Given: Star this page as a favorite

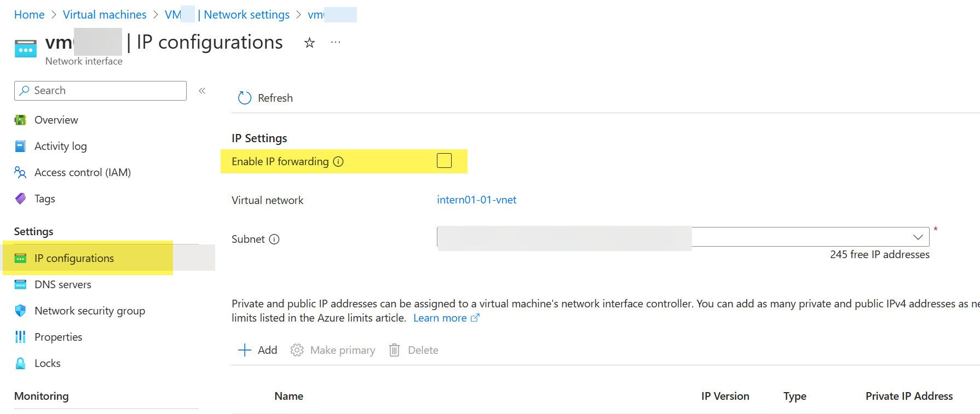Looking at the screenshot, I should point(309,42).
